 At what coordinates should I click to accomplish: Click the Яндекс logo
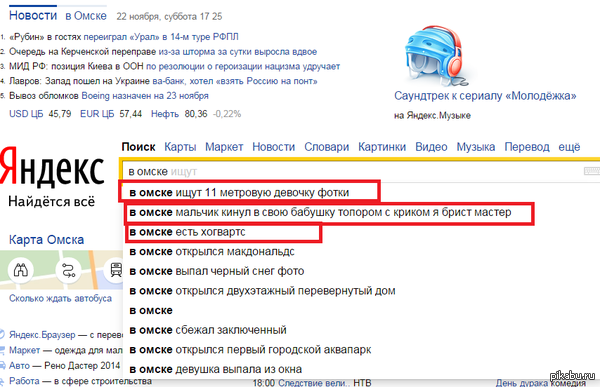pos(52,168)
